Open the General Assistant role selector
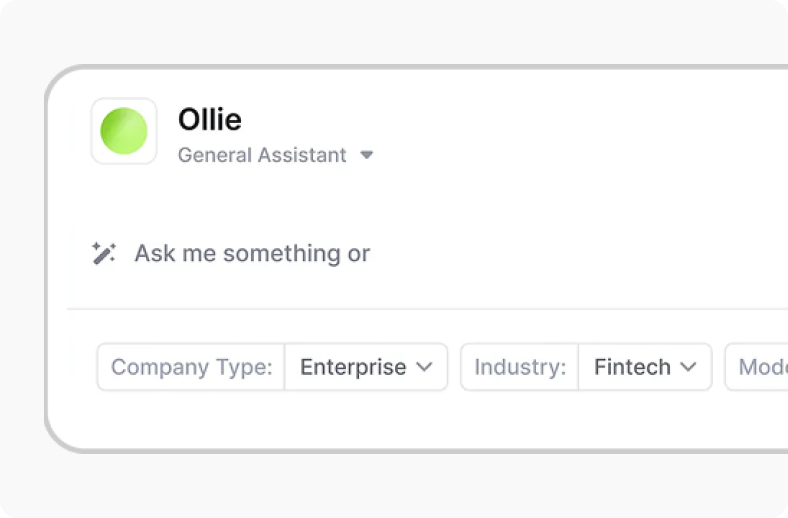Viewport: 788px width, 518px height. [275, 155]
